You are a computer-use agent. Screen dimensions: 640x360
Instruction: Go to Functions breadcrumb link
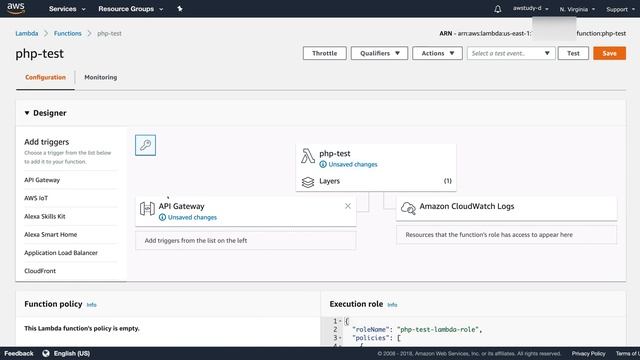[x=67, y=33]
